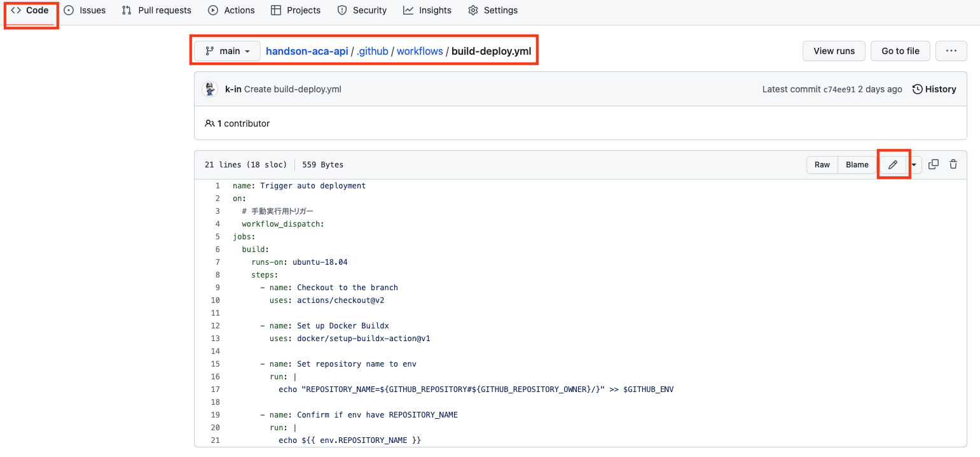Copy raw contents with the copy icon

pyautogui.click(x=934, y=164)
